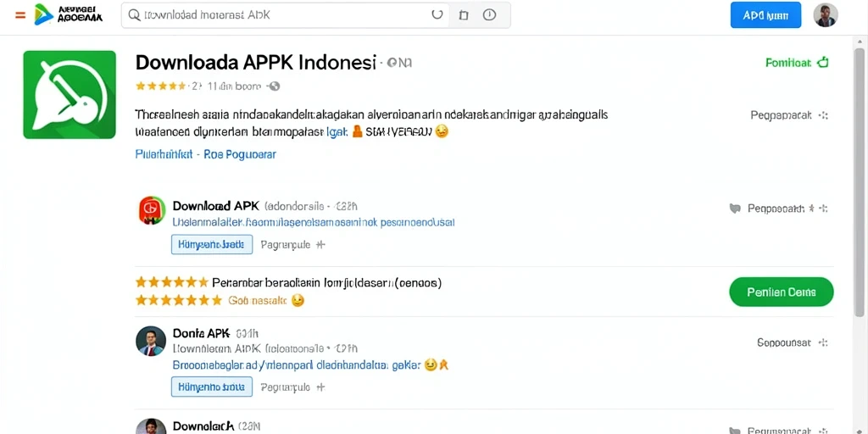Open the blue link under Download APK title
The width and height of the screenshot is (868, 434).
[x=314, y=223]
